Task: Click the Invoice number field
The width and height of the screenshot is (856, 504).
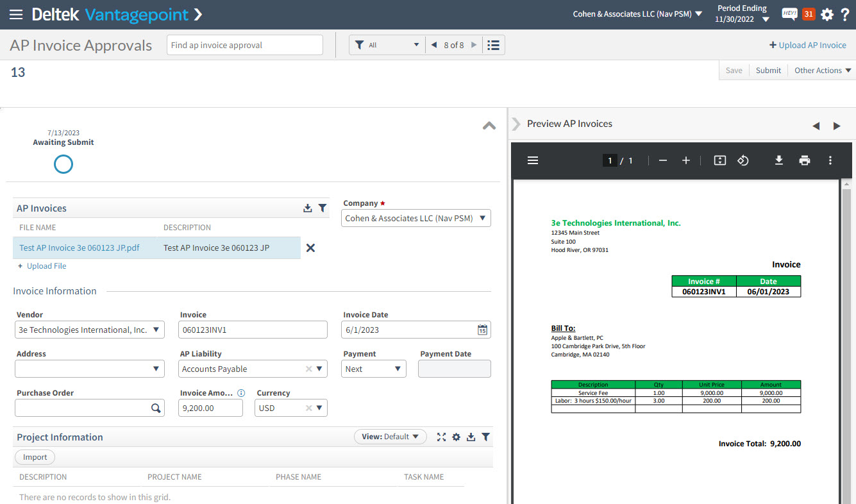Action: pyautogui.click(x=253, y=330)
